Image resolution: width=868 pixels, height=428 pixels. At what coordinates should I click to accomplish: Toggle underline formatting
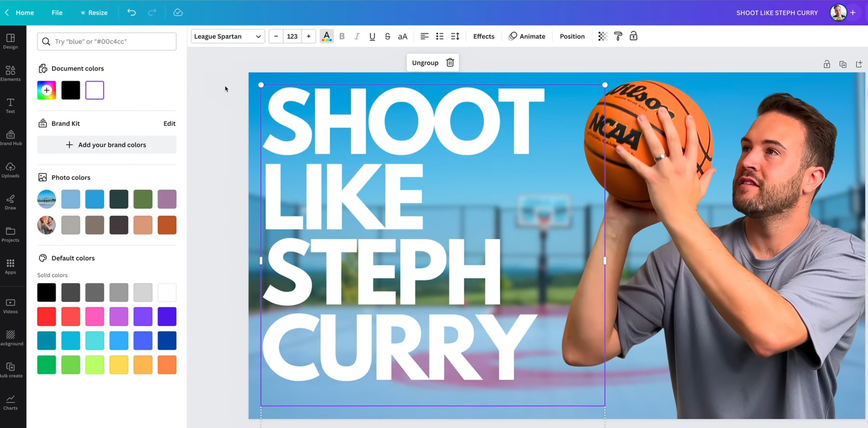(372, 36)
